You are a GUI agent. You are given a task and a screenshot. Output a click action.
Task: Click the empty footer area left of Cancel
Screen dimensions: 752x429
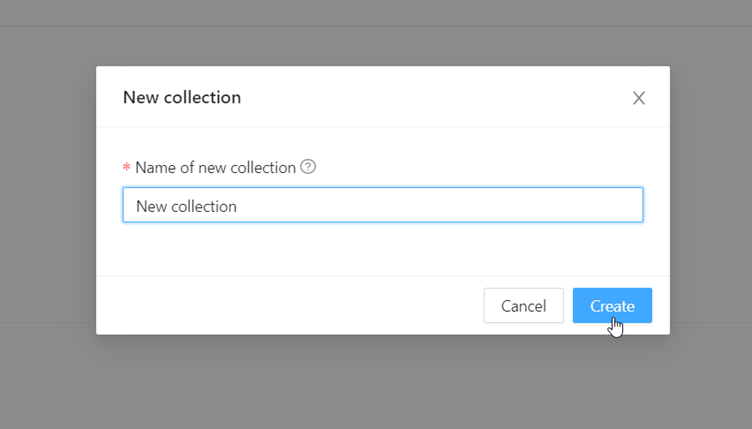pos(290,306)
